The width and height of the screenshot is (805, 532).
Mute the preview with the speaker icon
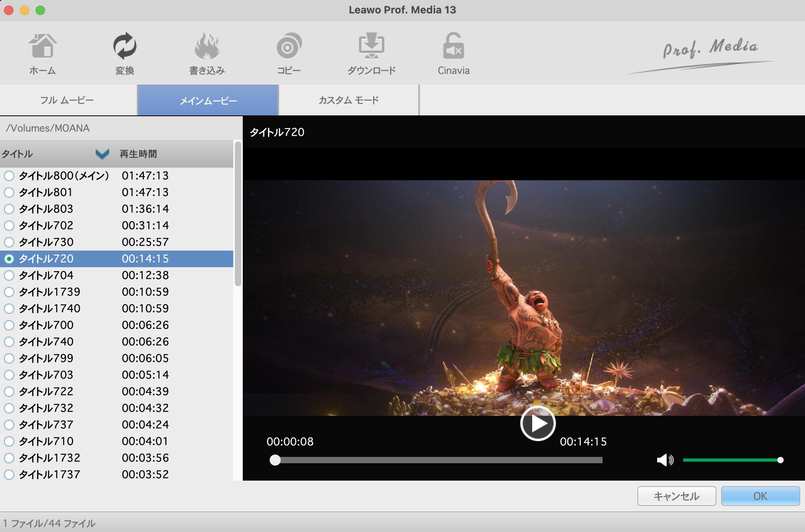click(x=665, y=460)
